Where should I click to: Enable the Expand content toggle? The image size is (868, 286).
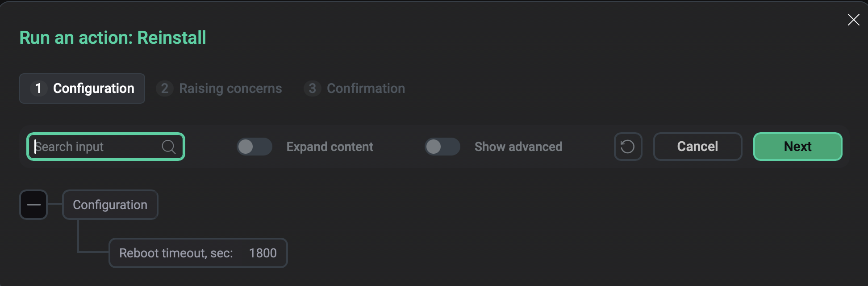tap(254, 147)
